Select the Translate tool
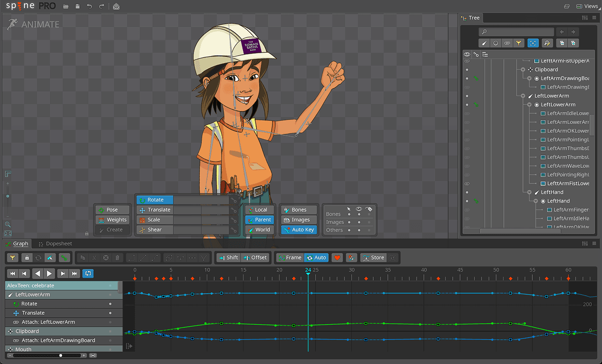 pos(155,210)
